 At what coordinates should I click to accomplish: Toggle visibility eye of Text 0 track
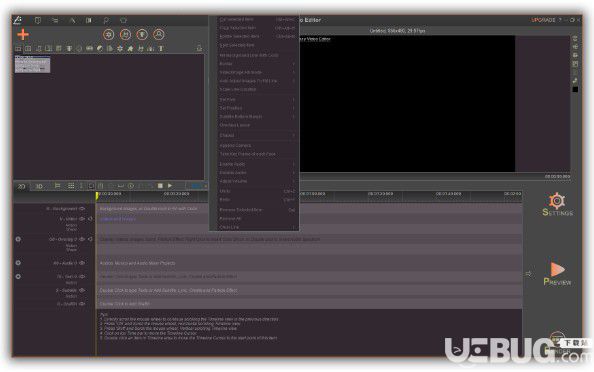tap(82, 277)
